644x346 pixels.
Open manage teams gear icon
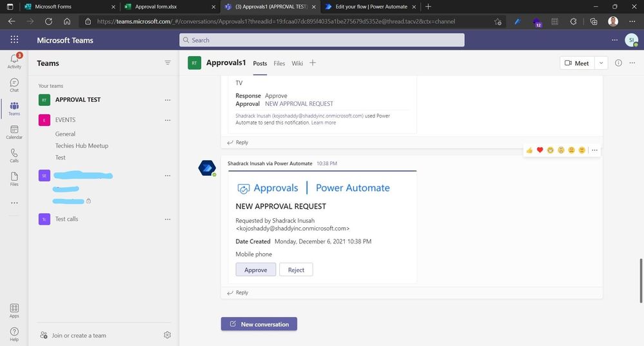[167, 335]
